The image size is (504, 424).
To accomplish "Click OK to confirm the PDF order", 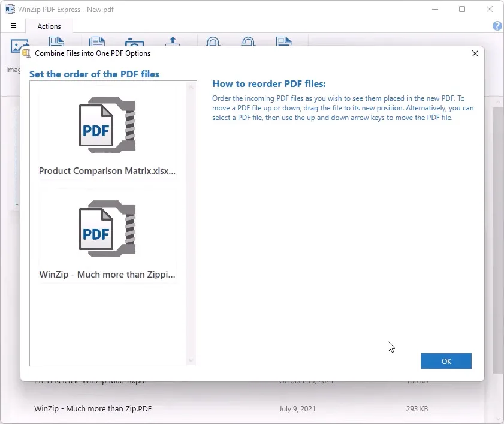I will tap(446, 361).
